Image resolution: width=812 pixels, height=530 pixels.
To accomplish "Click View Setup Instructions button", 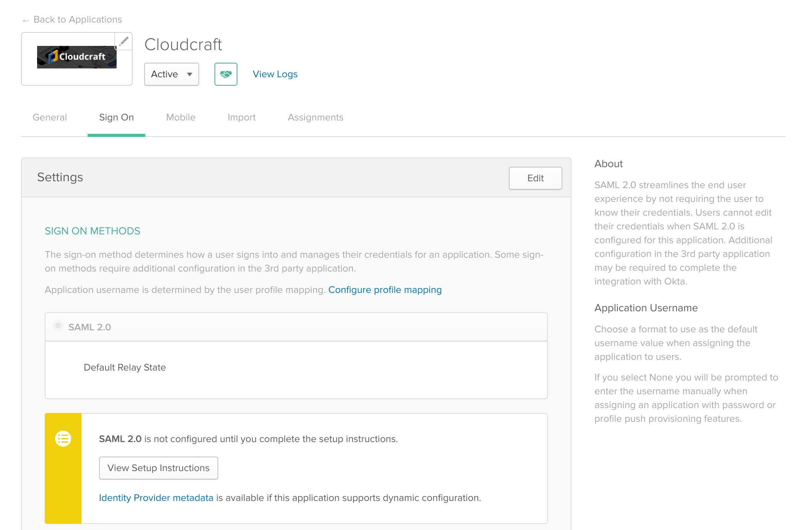I will pos(159,468).
